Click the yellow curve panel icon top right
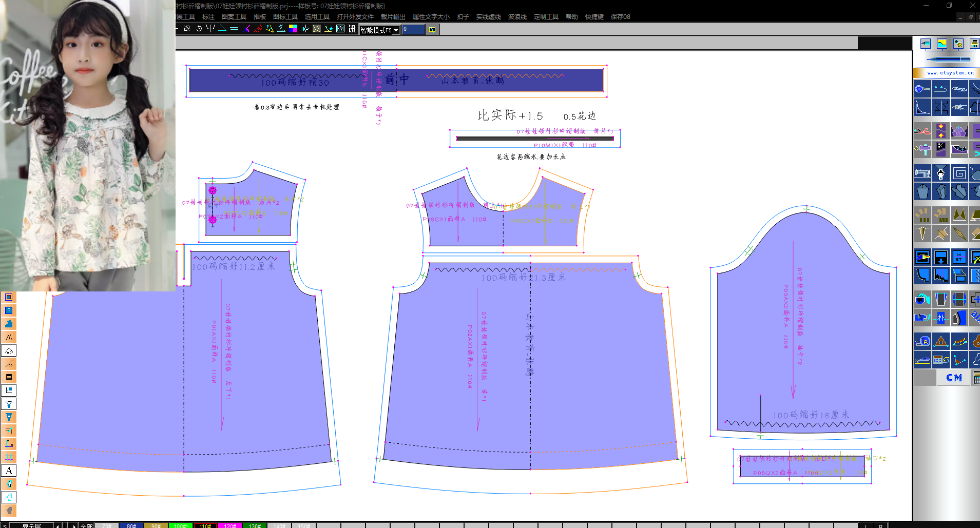Image resolution: width=980 pixels, height=528 pixels. coord(942,44)
